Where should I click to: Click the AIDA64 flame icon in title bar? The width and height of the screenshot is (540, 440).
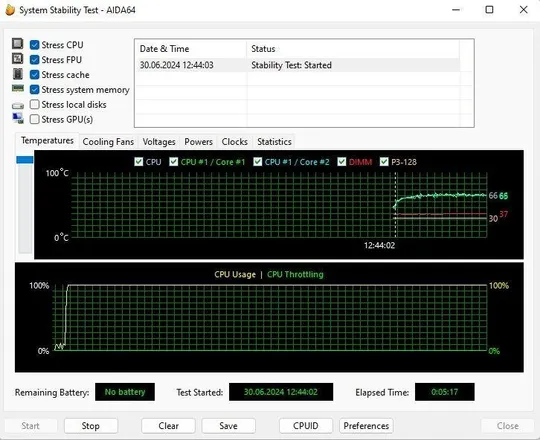pos(10,10)
